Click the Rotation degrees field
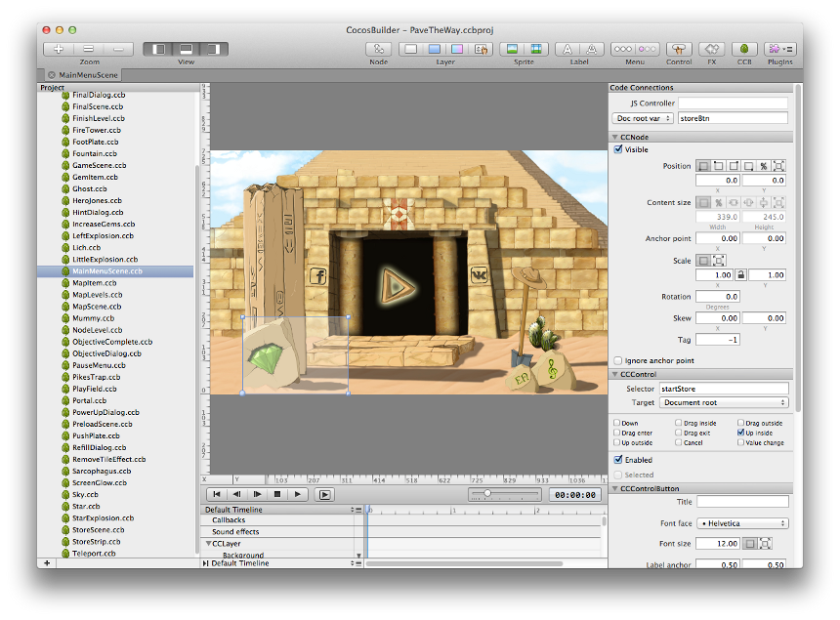The width and height of the screenshot is (840, 620). [x=718, y=297]
